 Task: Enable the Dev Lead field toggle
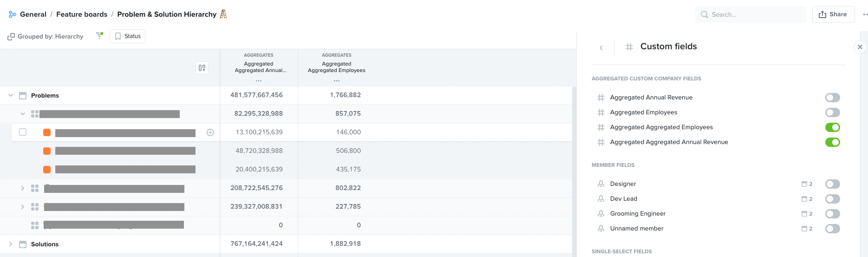pos(833,199)
